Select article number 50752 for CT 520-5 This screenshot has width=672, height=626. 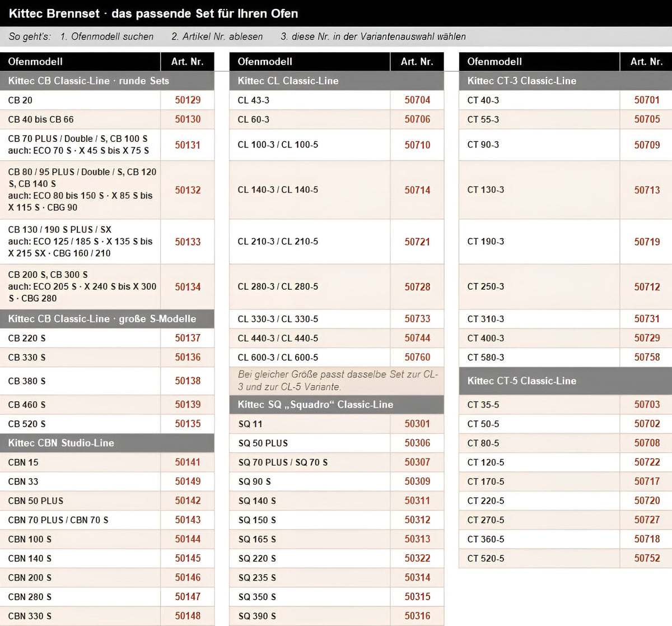(647, 558)
